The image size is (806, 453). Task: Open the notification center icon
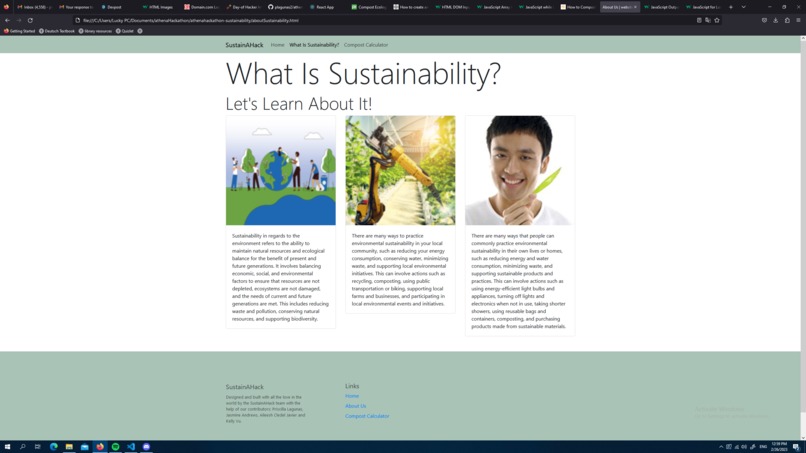pos(796,447)
